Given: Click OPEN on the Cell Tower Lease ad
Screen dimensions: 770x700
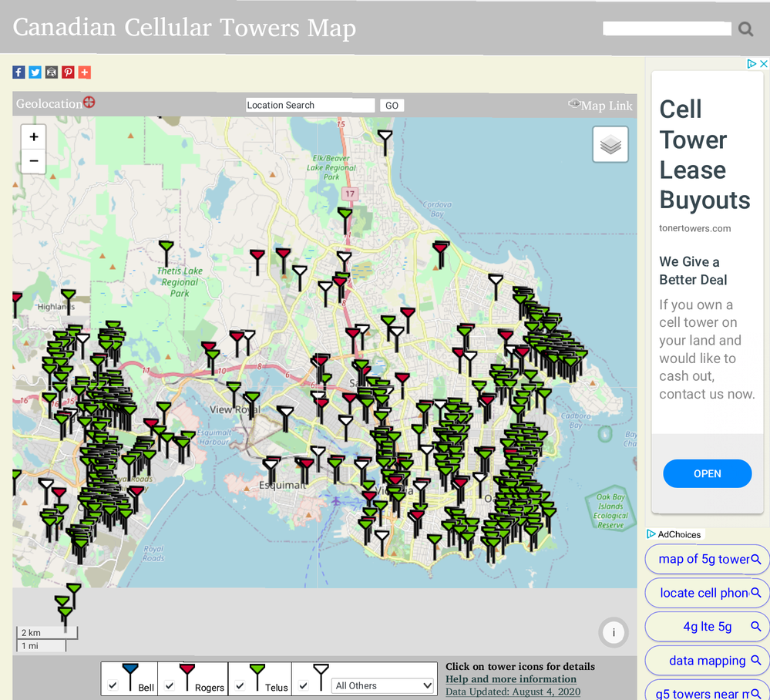Looking at the screenshot, I should 707,473.
